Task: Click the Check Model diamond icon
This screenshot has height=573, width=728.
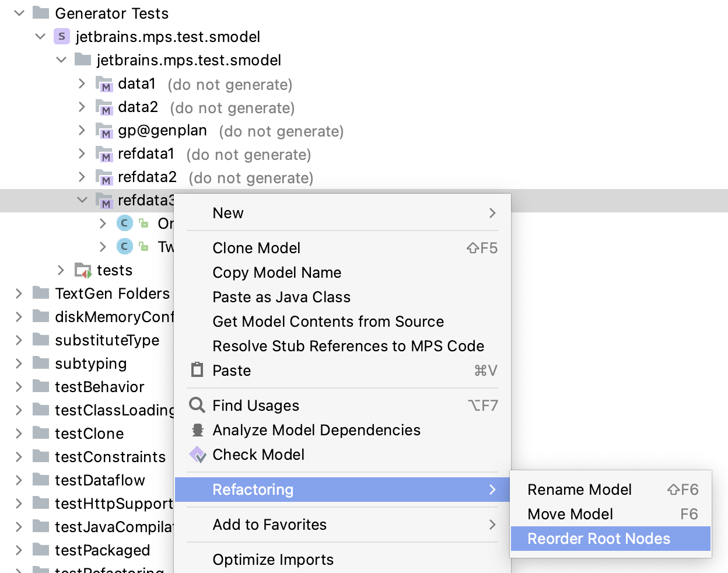Action: click(x=197, y=455)
